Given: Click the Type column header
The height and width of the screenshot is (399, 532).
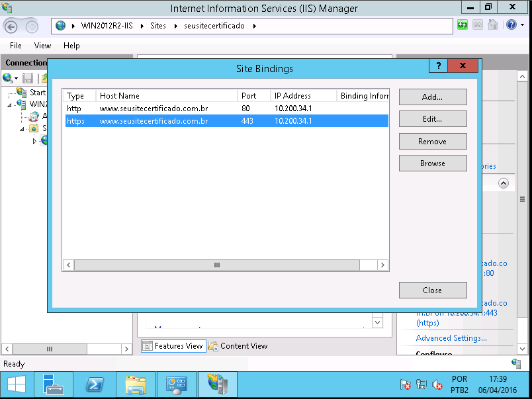Looking at the screenshot, I should tap(79, 96).
